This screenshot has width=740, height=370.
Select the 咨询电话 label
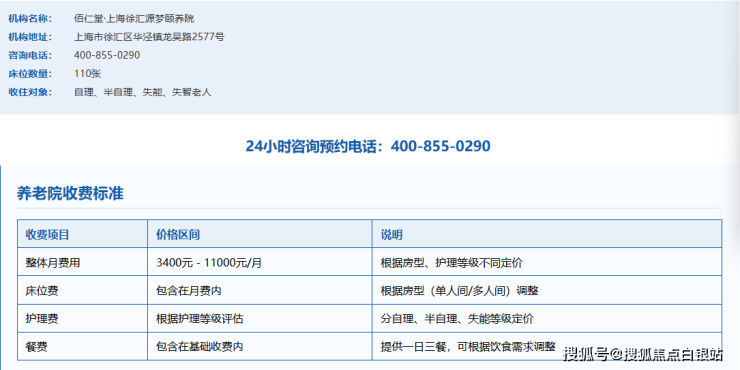pos(30,56)
